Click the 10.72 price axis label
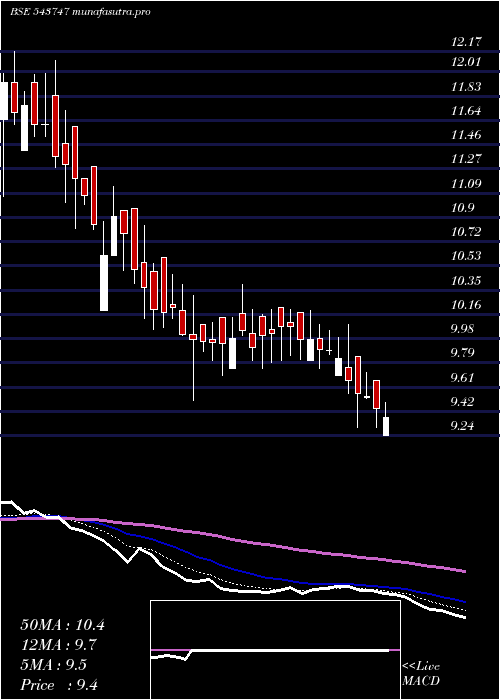This screenshot has height=700, width=500. (466, 232)
